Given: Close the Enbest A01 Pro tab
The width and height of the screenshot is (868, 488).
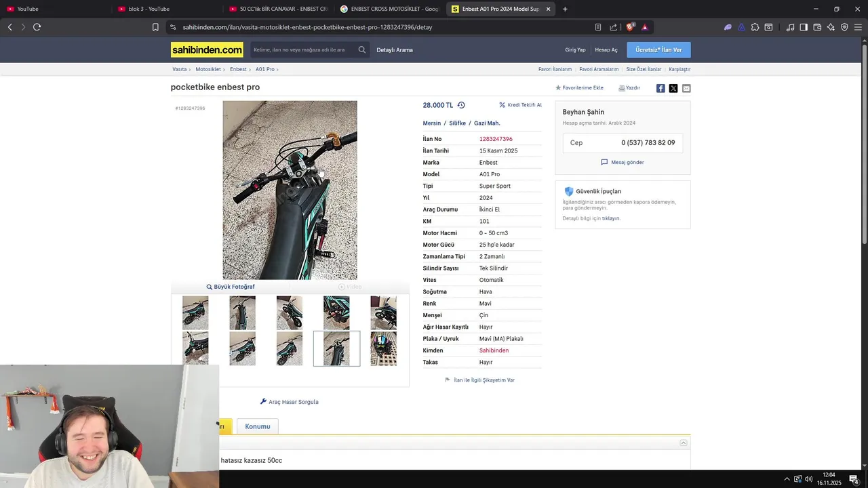Looking at the screenshot, I should click(x=547, y=9).
